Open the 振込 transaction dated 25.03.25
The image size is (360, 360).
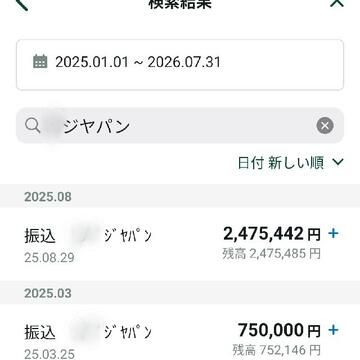180,332
